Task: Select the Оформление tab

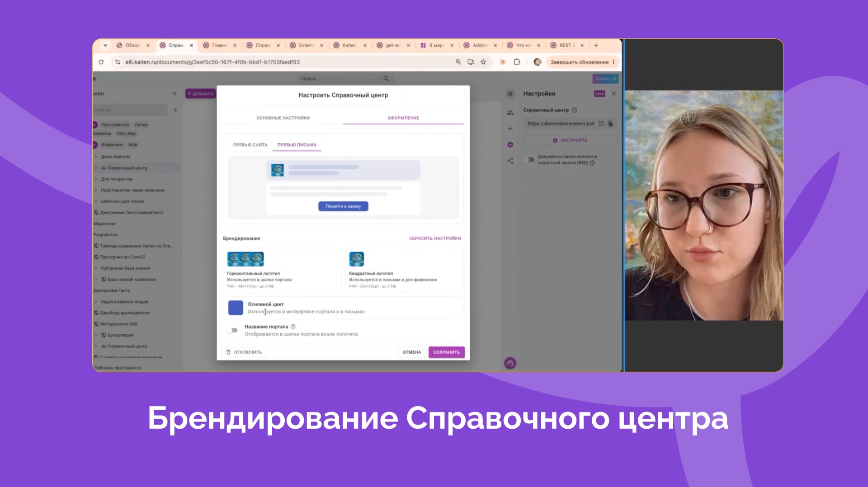Action: [x=403, y=118]
